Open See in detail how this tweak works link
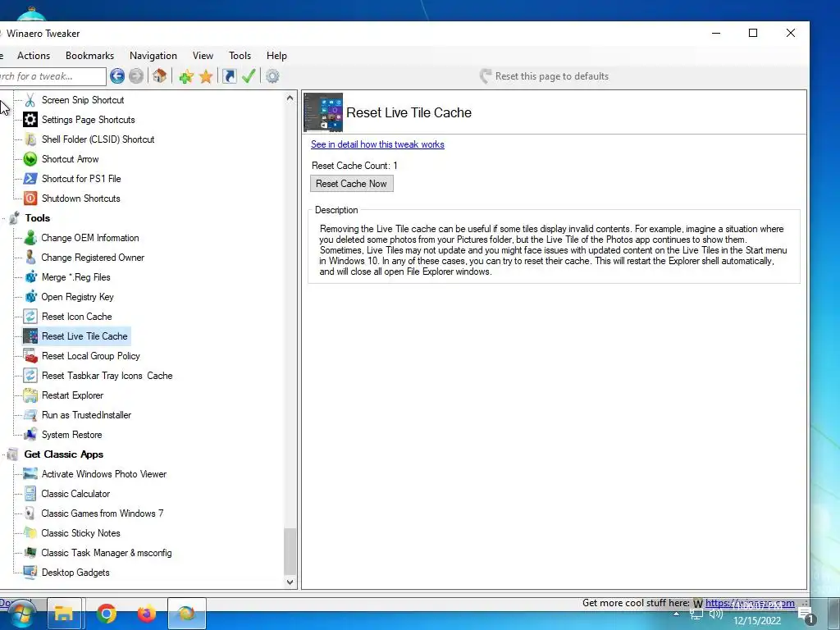Screen dimensions: 840x630 pos(377,144)
